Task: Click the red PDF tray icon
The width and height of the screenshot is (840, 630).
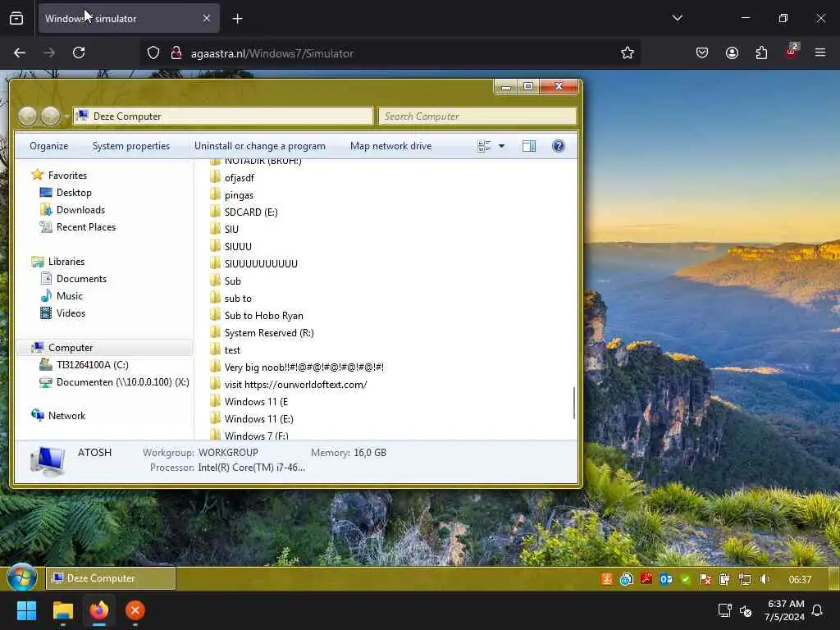Action: tap(646, 578)
